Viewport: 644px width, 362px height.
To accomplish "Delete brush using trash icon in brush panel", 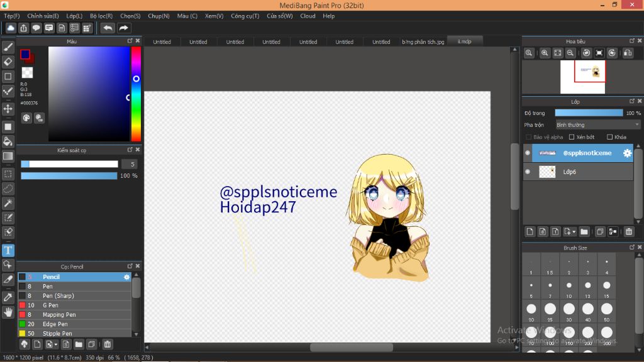I will click(107, 344).
